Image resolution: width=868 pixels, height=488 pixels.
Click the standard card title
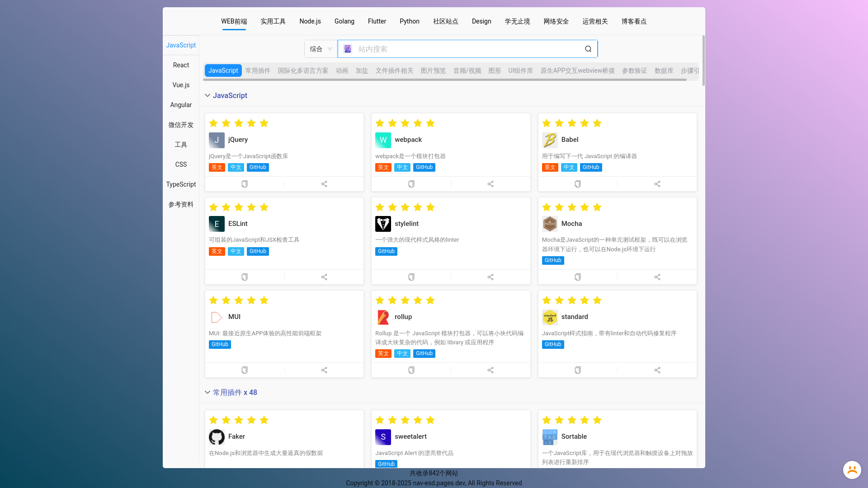click(575, 317)
